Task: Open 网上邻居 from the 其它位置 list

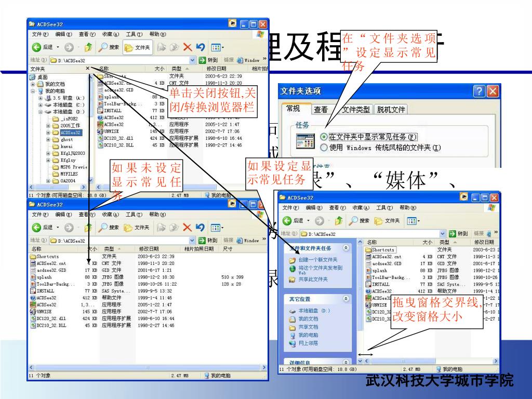Action: click(308, 343)
